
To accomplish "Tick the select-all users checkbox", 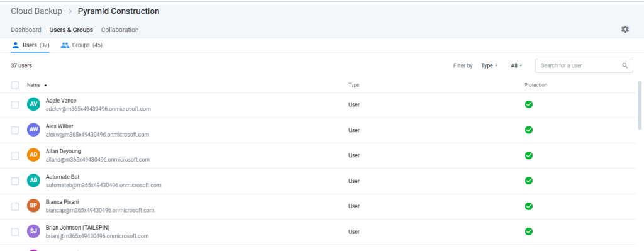I will click(15, 85).
